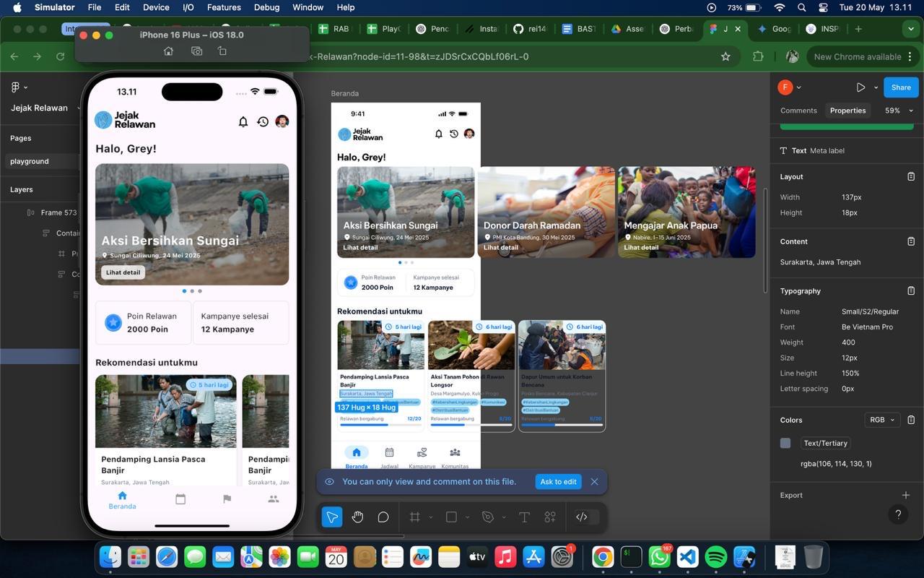Select the Text tool in Figma toolbar
The height and width of the screenshot is (578, 924).
click(524, 517)
